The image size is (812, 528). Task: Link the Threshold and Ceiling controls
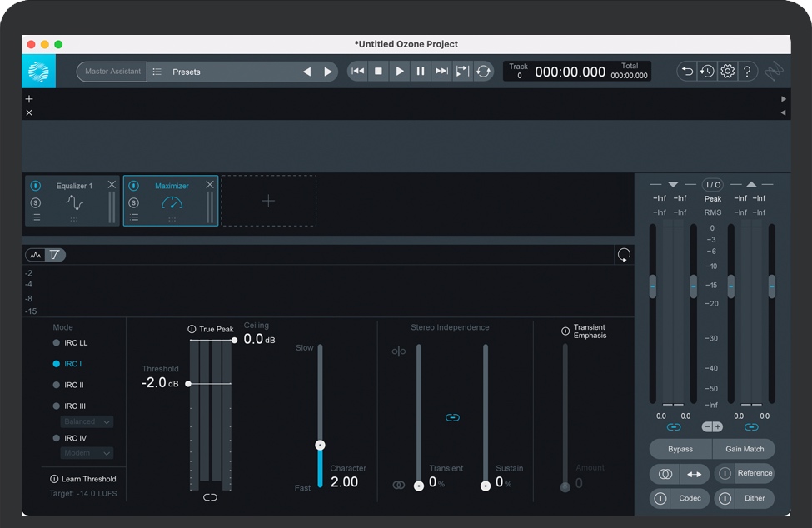pyautogui.click(x=210, y=497)
